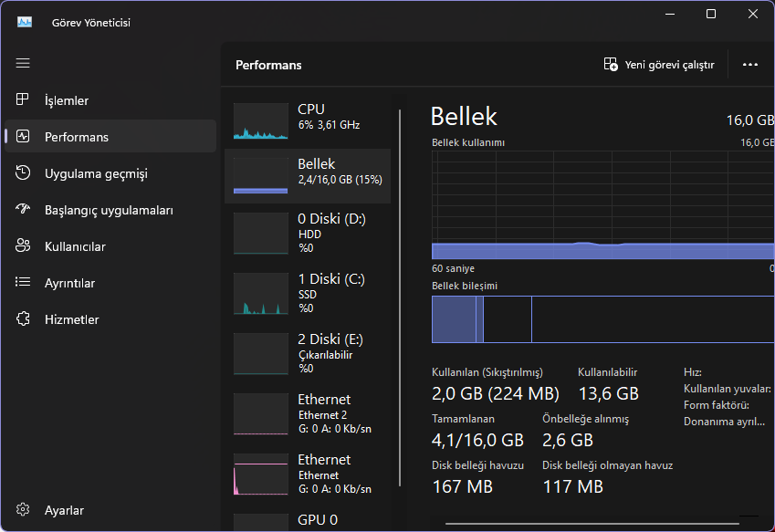The height and width of the screenshot is (532, 775).
Task: Show the 1 Diski (C:) SSD graph
Action: 260,294
